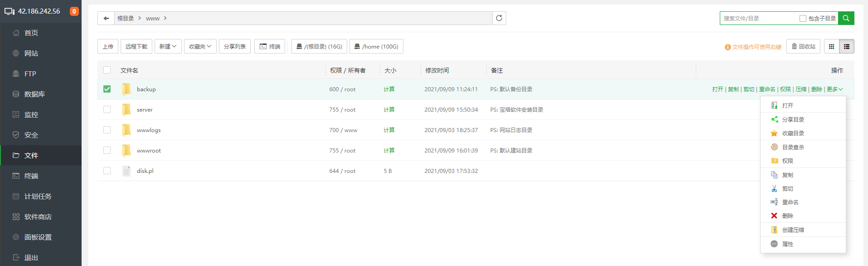Click the wwwroot folder icon
This screenshot has width=868, height=266.
click(126, 150)
